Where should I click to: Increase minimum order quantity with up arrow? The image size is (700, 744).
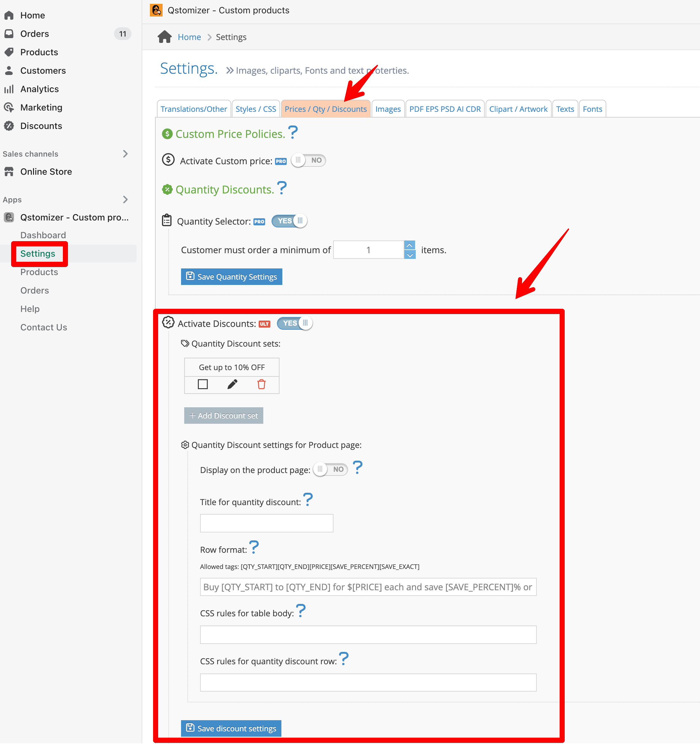pyautogui.click(x=410, y=245)
